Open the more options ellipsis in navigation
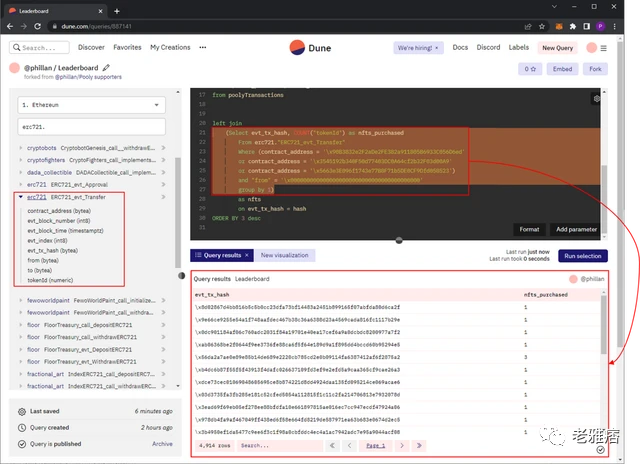Viewport: 640px width, 464px height. coord(202,47)
